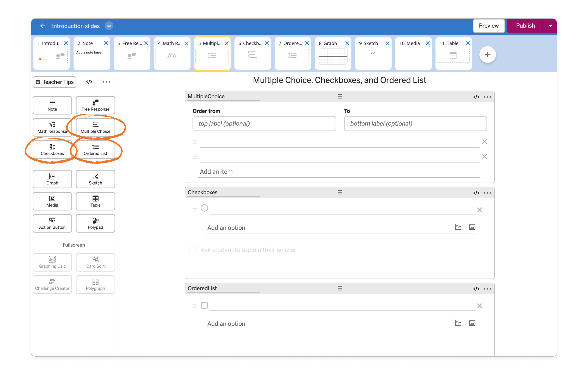
Task: Add a Graph component
Action: 52,179
